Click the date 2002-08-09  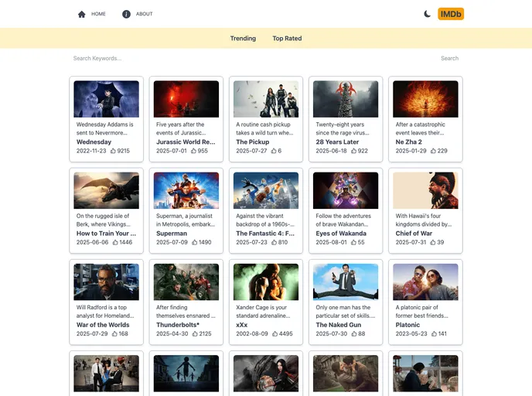pyautogui.click(x=252, y=333)
